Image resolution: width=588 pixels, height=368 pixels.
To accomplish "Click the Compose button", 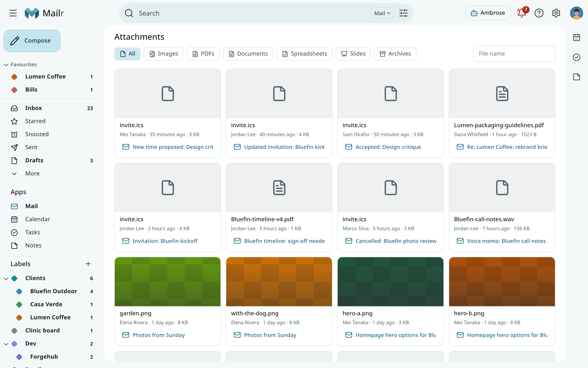I will click(32, 41).
